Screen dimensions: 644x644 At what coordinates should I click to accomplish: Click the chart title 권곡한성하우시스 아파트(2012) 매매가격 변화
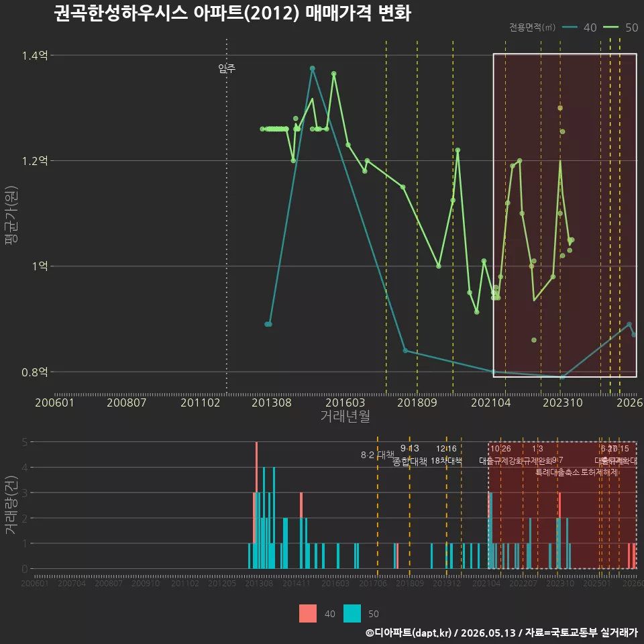[233, 13]
